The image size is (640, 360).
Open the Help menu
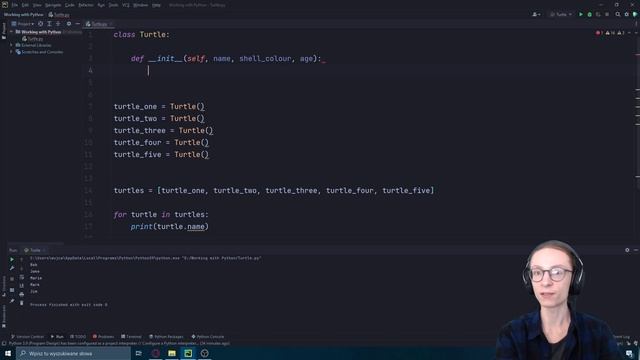pos(156,5)
